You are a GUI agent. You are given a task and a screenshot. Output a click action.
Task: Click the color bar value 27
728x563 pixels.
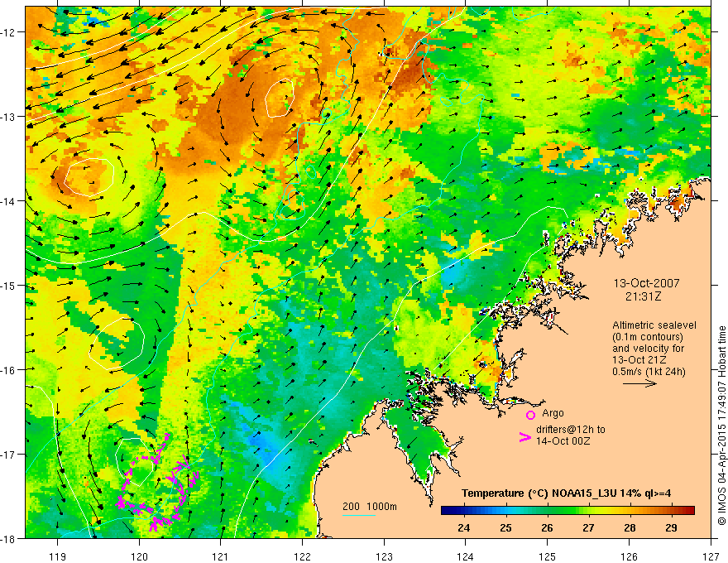pos(588,527)
